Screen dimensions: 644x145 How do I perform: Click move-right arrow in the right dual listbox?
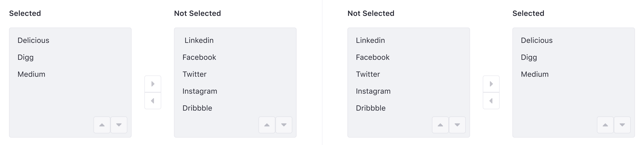click(491, 84)
